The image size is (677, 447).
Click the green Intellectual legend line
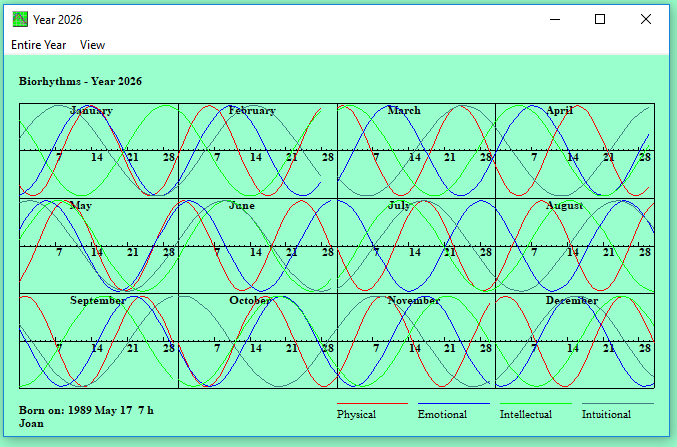tap(536, 403)
